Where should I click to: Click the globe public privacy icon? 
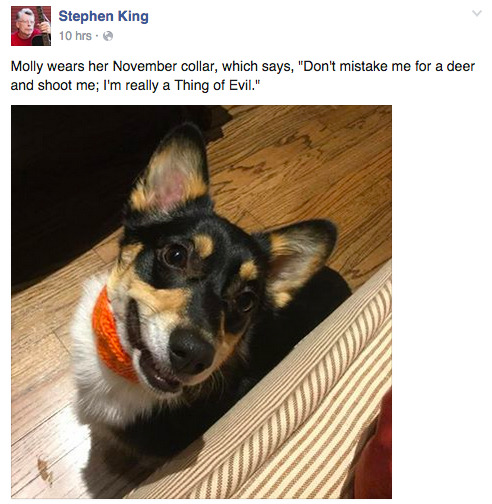(x=108, y=36)
